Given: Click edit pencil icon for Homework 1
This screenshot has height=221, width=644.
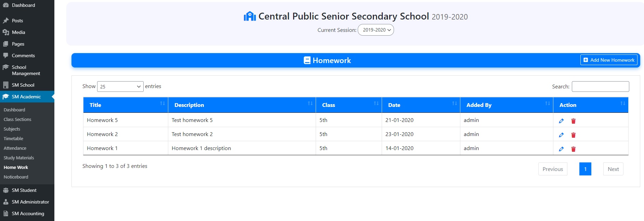Looking at the screenshot, I should (561, 149).
